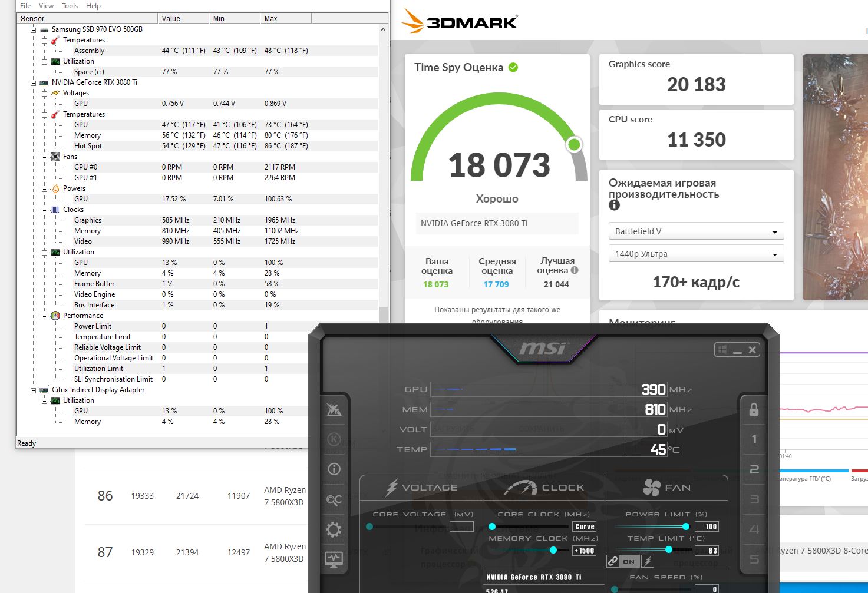Click the Curve button for Core Clock
868x593 pixels.
coord(585,526)
